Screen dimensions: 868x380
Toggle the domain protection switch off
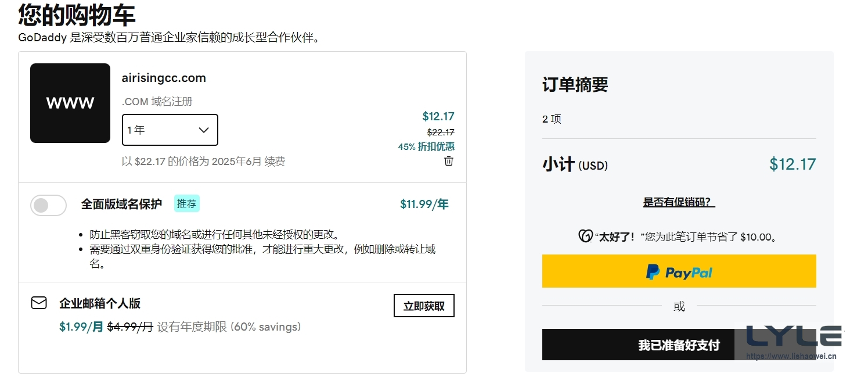click(x=48, y=205)
